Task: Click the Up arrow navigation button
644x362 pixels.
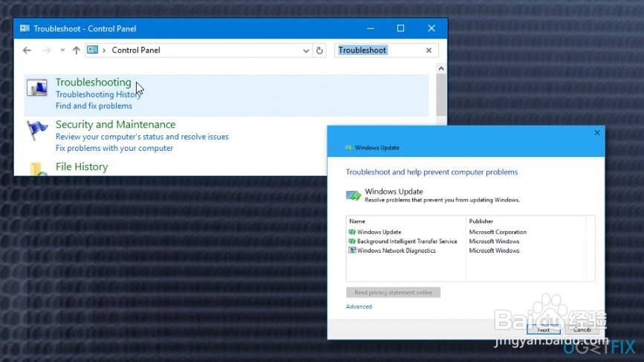Action: click(76, 50)
